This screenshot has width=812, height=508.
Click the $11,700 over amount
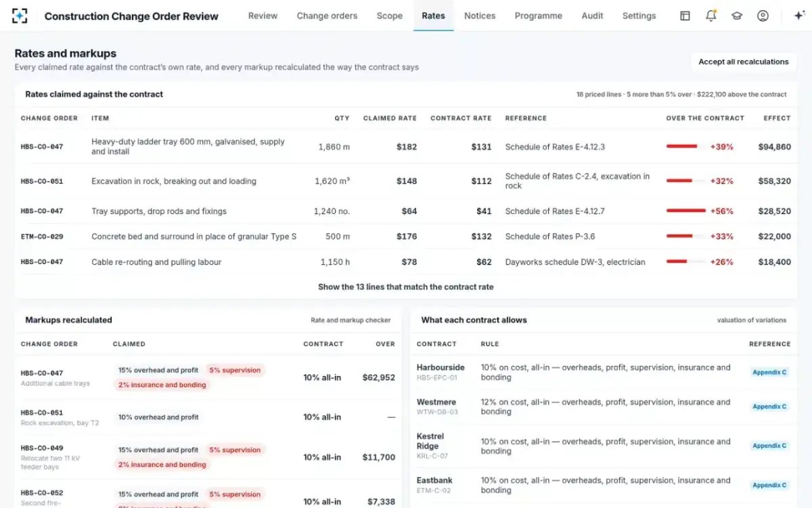point(379,457)
